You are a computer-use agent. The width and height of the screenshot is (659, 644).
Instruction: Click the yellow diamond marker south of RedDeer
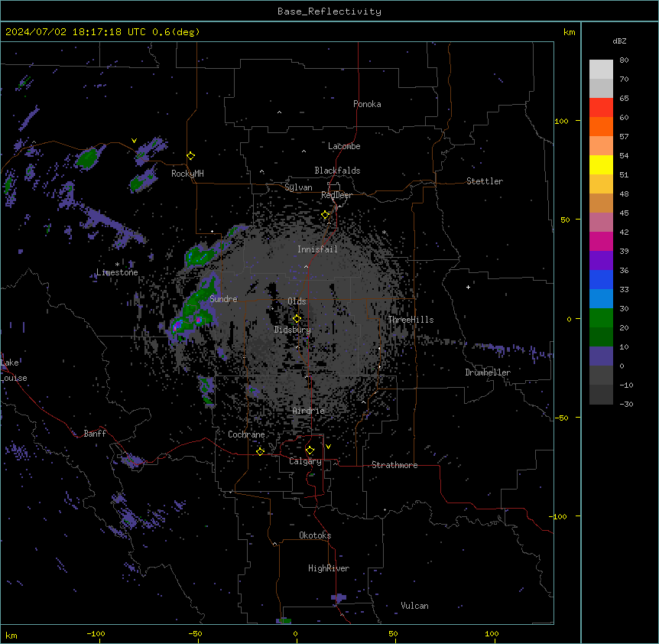point(326,215)
